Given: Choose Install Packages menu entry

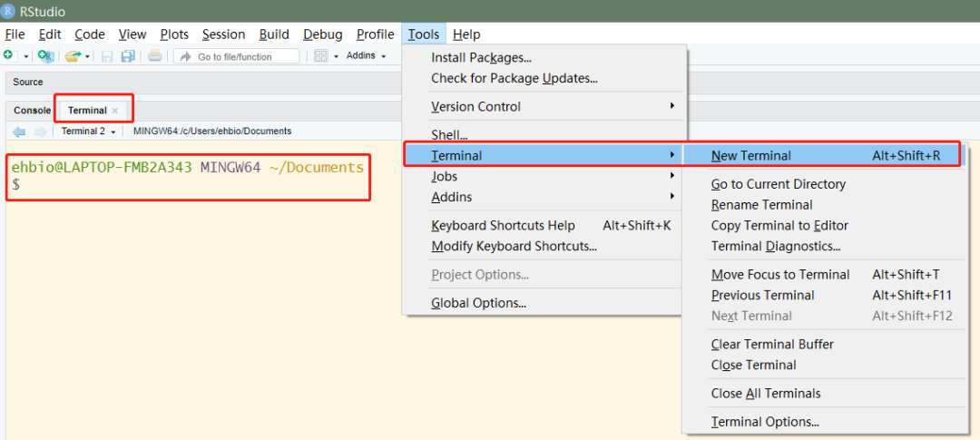Looking at the screenshot, I should 481,58.
